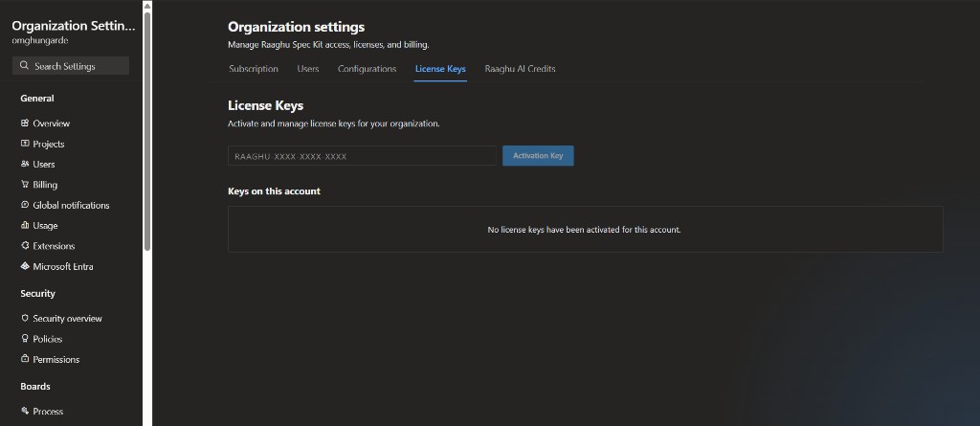Open Security overview page
Image resolution: width=980 pixels, height=426 pixels.
pyautogui.click(x=68, y=319)
